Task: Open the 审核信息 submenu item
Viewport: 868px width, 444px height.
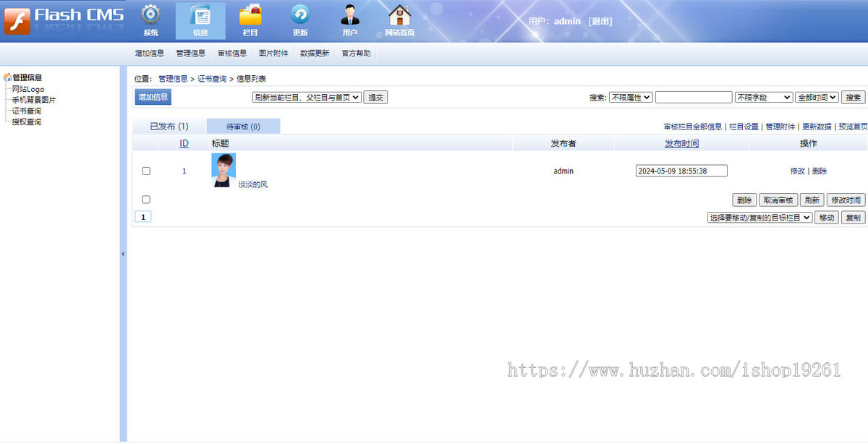Action: 231,54
